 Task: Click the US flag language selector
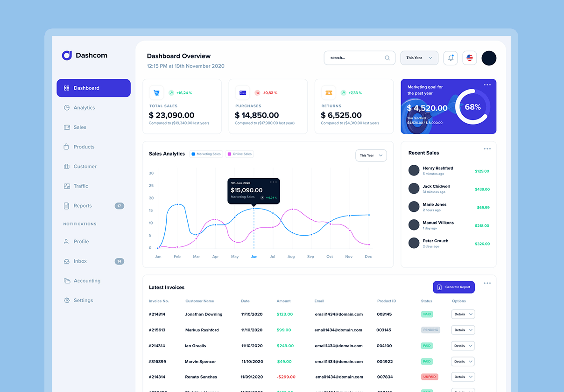click(x=469, y=57)
